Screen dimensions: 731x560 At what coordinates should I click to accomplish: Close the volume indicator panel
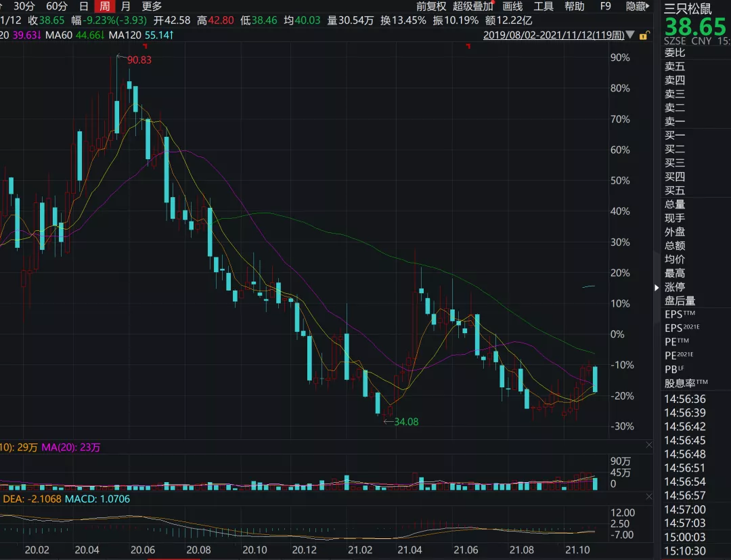pos(649,445)
